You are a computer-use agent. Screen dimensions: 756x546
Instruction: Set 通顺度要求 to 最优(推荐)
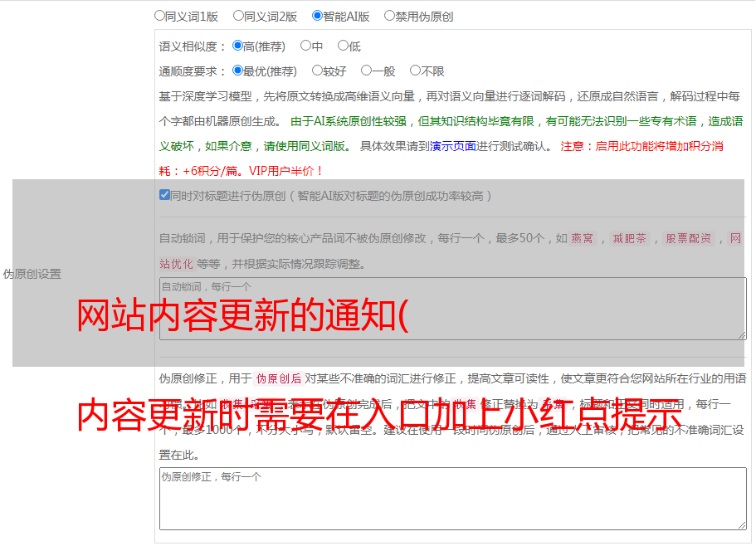pos(237,71)
